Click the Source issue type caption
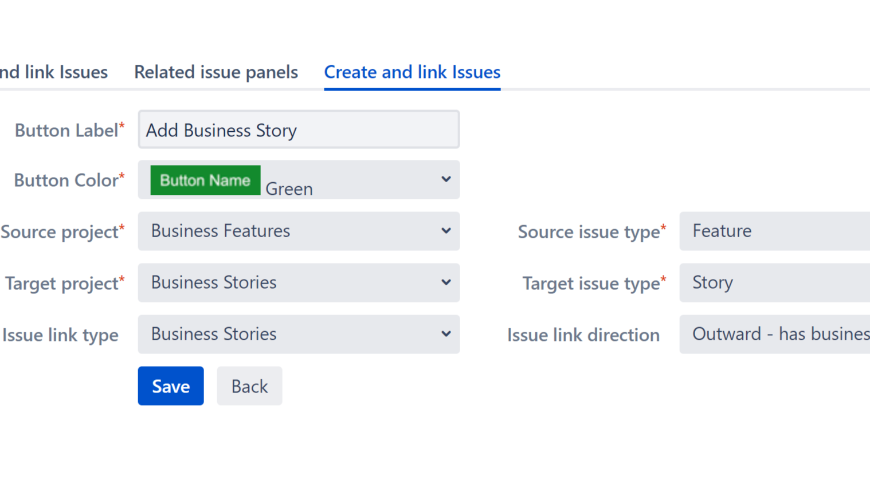Viewport: 870px width, 495px height. pos(588,232)
